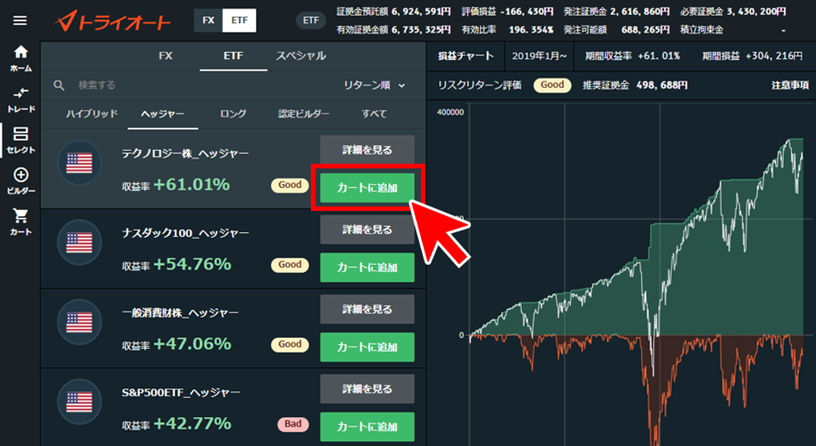Screen dimensions: 816x446
Task: Add テクノロジー株_ヘッジャー to cart
Action: tap(367, 188)
